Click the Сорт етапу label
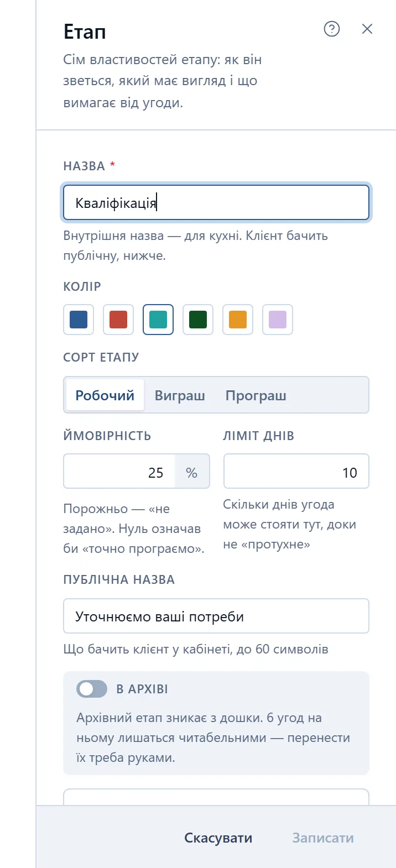This screenshot has width=396, height=868. [x=101, y=357]
